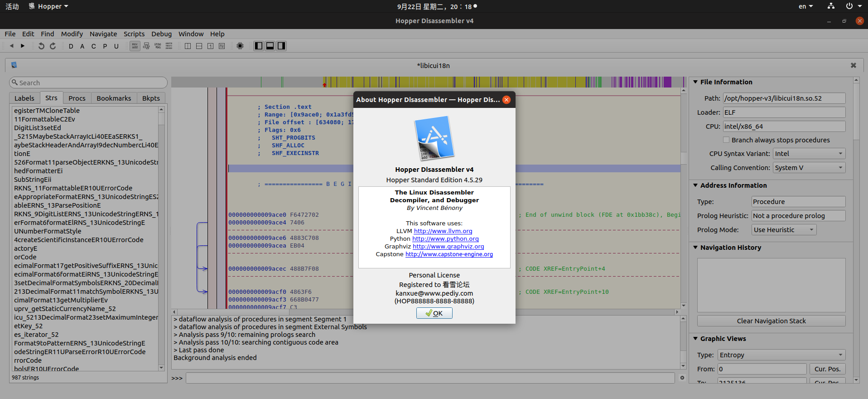Close the About Hopper Disassembler dialog
868x399 pixels.
pyautogui.click(x=506, y=100)
